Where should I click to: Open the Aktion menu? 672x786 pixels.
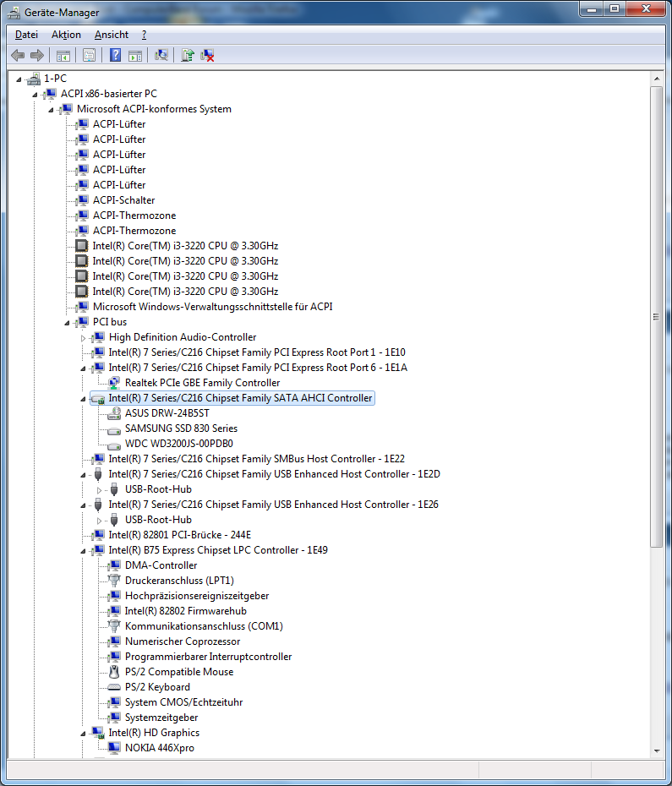point(66,35)
